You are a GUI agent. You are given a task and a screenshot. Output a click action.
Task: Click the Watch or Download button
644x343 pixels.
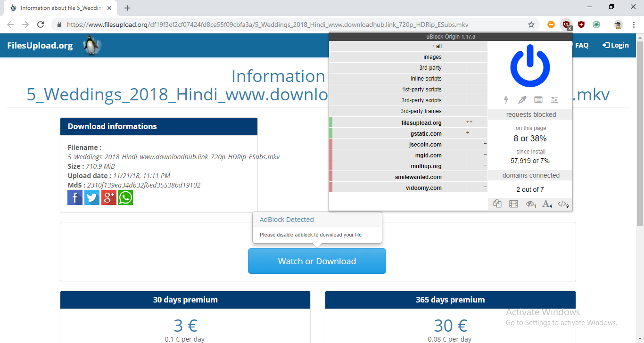click(x=317, y=261)
